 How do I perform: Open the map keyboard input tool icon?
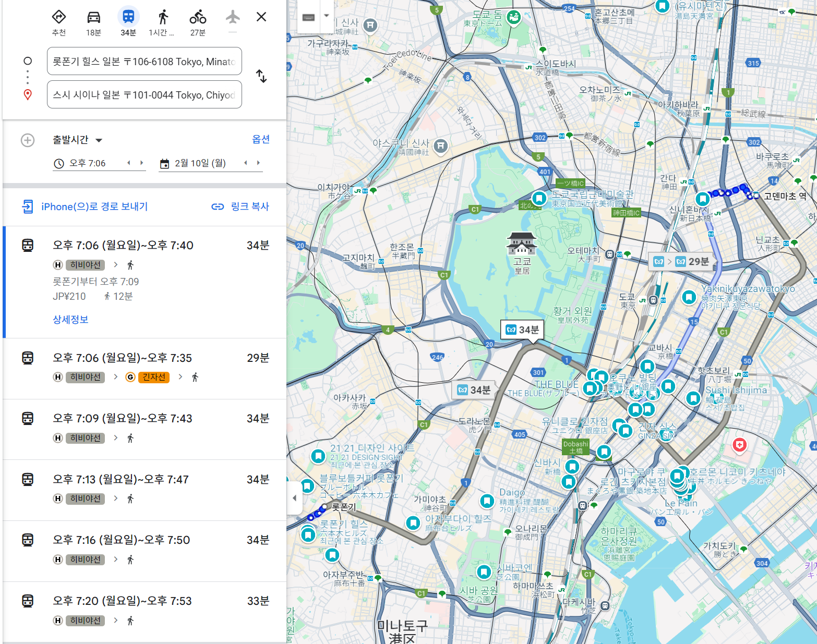coord(308,17)
